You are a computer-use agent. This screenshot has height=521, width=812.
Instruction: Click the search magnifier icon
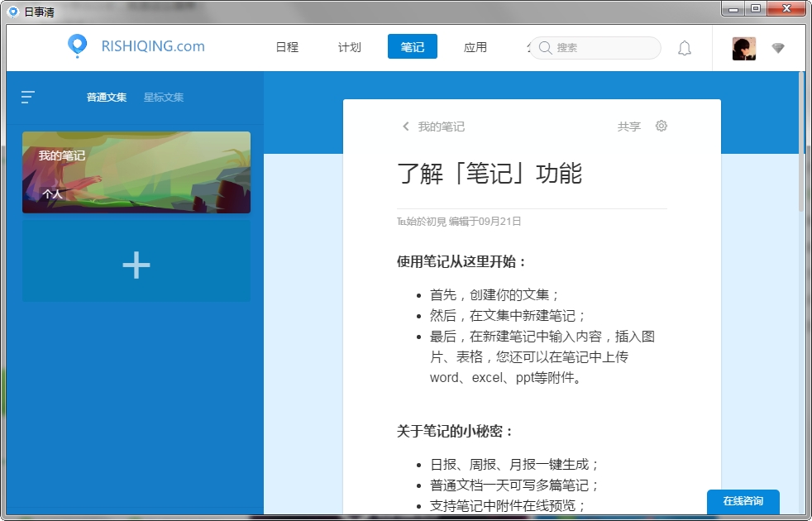click(545, 48)
